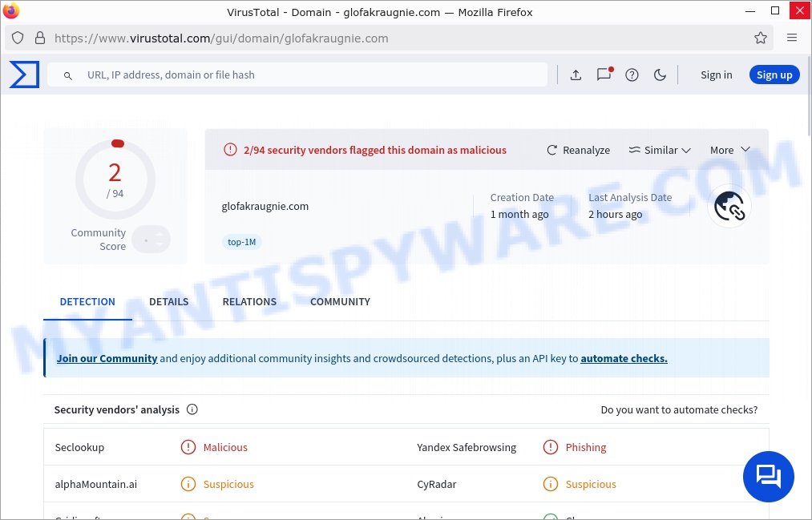Click the '2 hours ago' last analysis value

[616, 214]
